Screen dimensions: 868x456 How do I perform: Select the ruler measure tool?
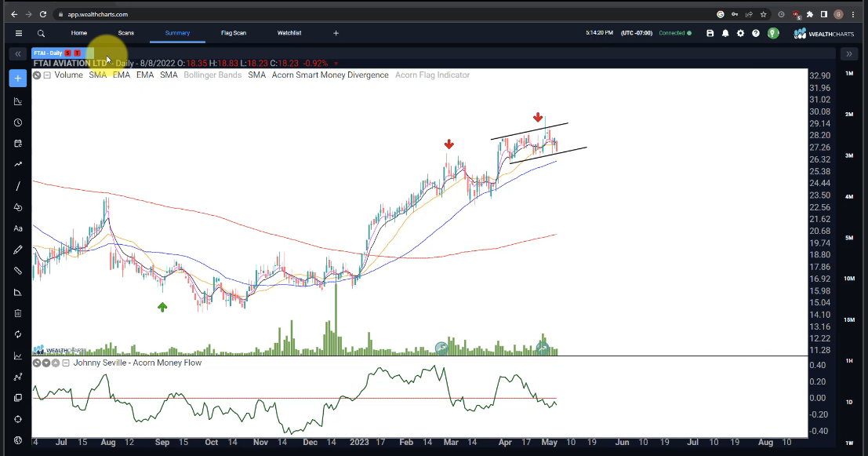(x=18, y=271)
